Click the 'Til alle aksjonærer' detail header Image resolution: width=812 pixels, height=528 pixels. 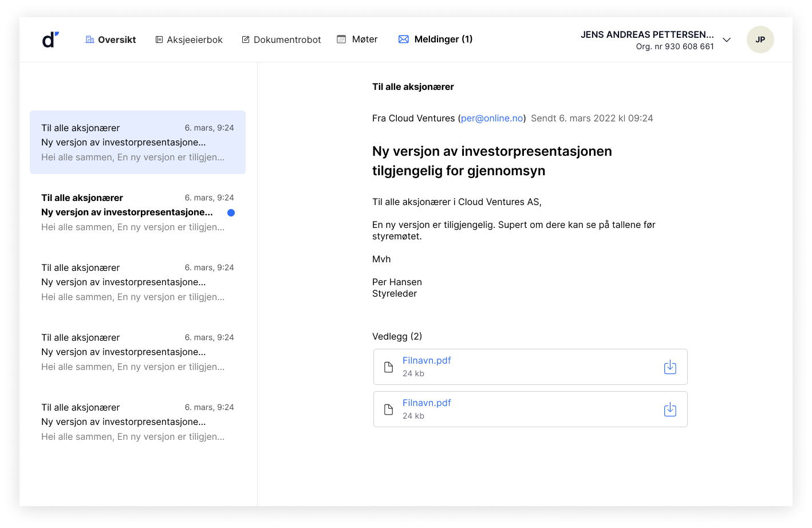click(413, 86)
